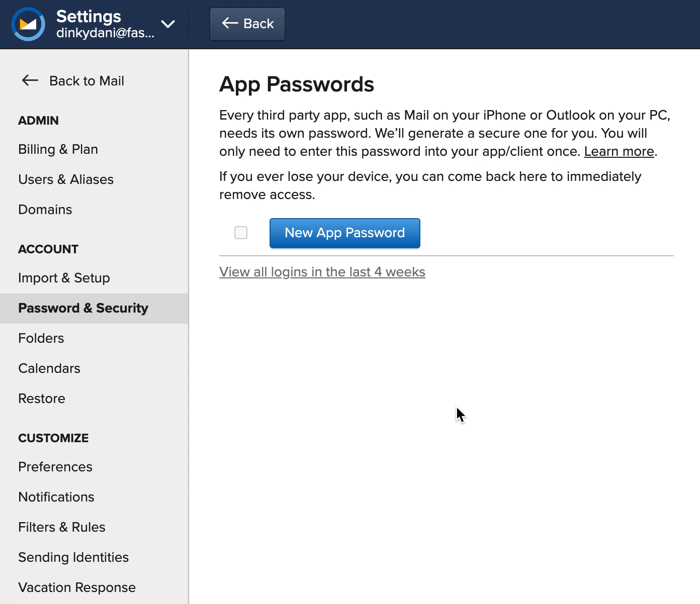Open Filters & Rules settings
The width and height of the screenshot is (700, 604).
tap(62, 527)
